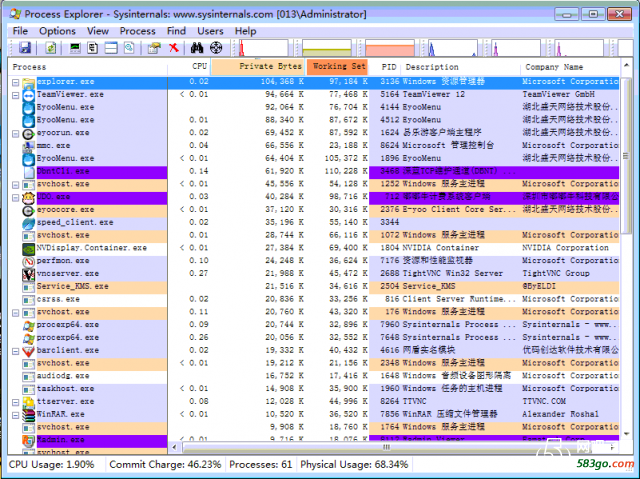This screenshot has height=479, width=640.
Task: Toggle the process tree view icon
Action: tap(93, 48)
